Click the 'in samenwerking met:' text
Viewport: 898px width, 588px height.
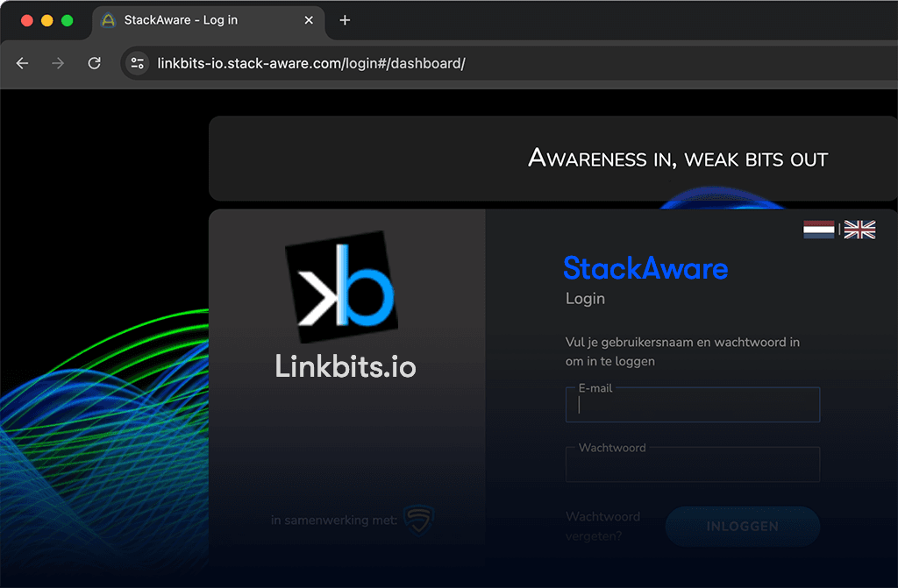coord(334,520)
